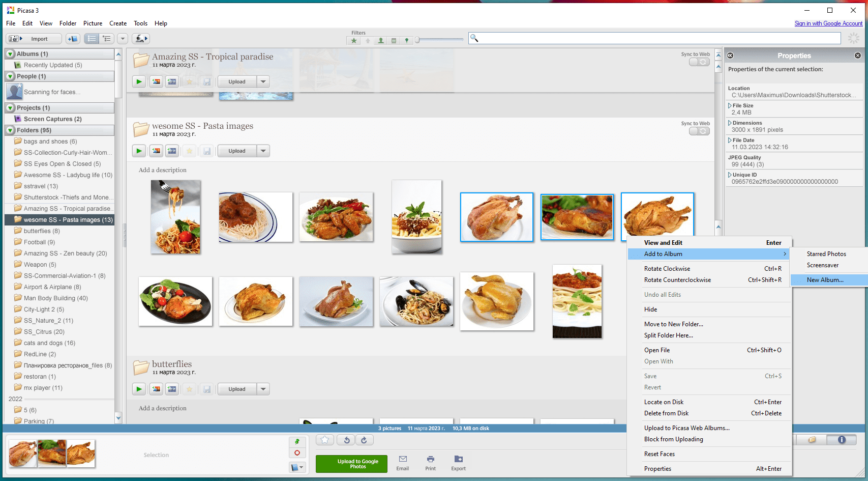The height and width of the screenshot is (481, 868).
Task: Collapse the People section
Action: click(x=10, y=76)
